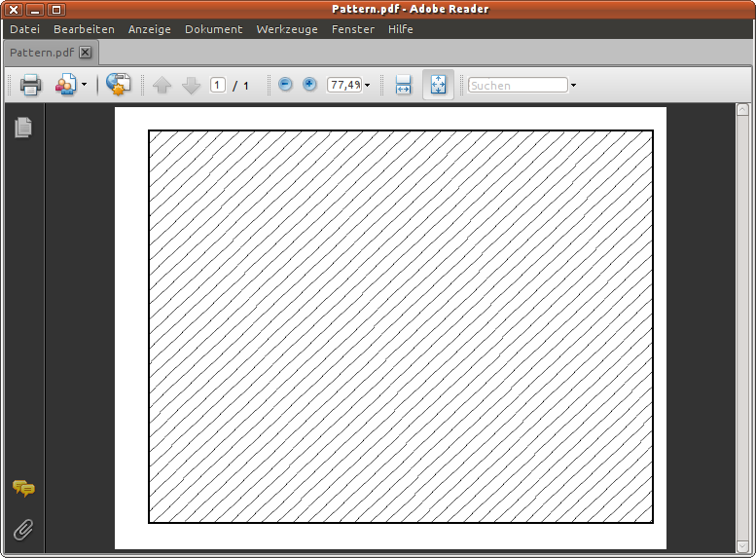Open the comments panel
The image size is (756, 558).
(x=23, y=489)
